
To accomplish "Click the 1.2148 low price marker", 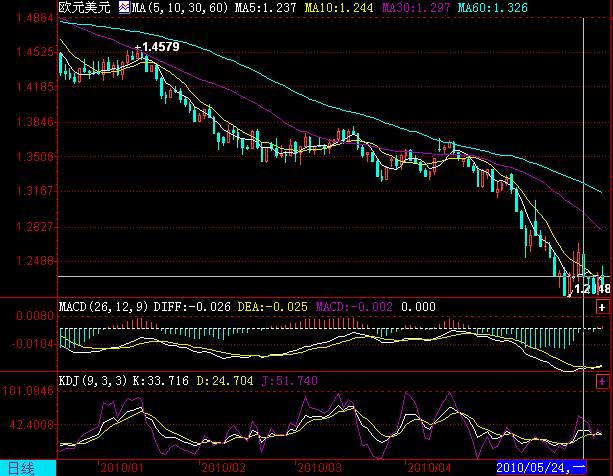I will pos(592,289).
